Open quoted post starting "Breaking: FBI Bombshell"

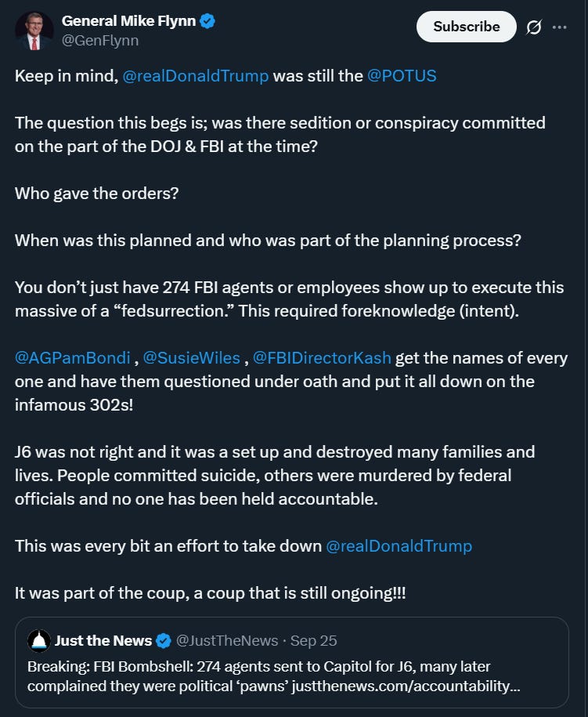(x=291, y=662)
